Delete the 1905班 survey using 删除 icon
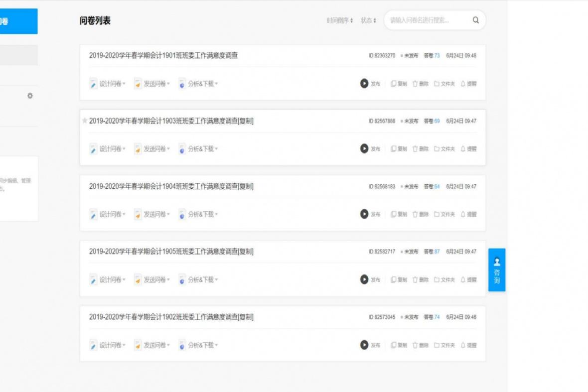 click(420, 280)
